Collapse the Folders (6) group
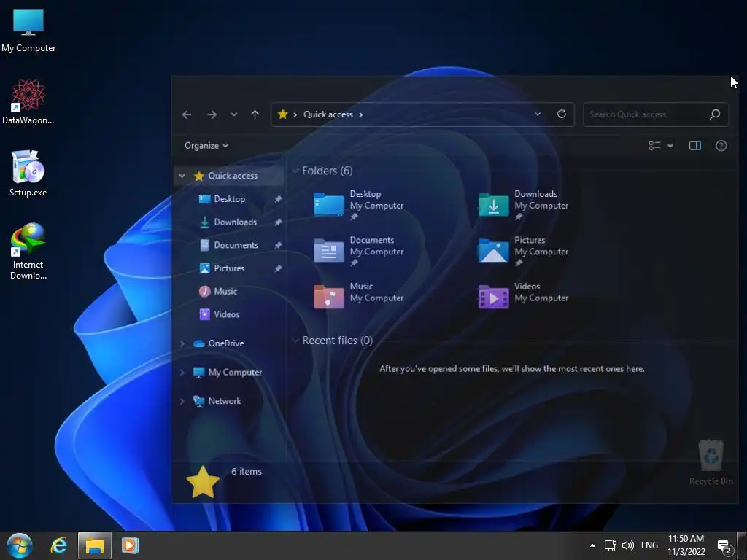 coord(295,171)
